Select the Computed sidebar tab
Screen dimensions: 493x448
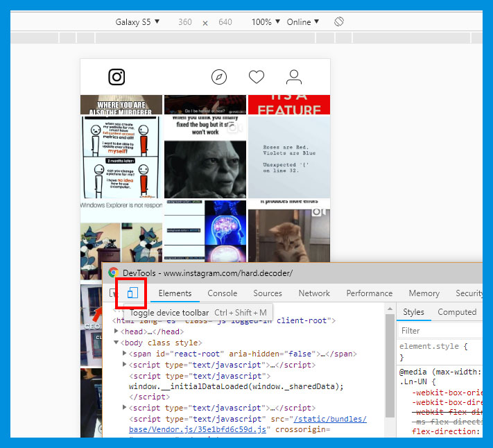[x=457, y=312]
